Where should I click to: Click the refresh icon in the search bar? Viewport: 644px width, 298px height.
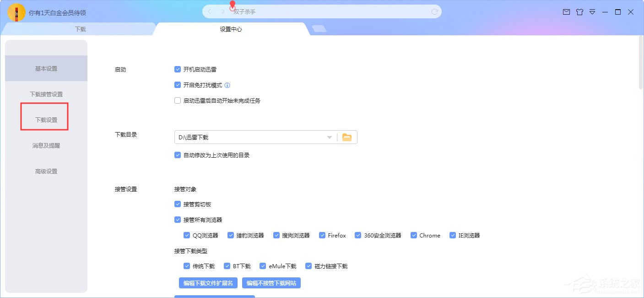pos(434,11)
